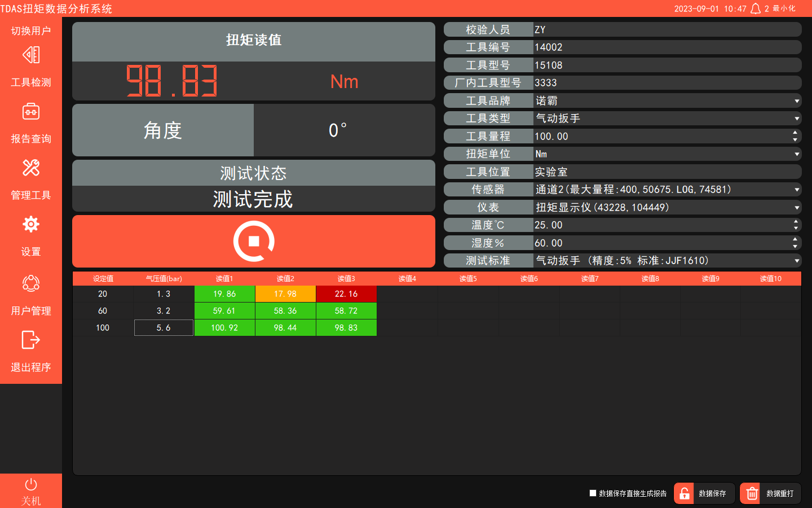
Task: Click the 关机 power icon
Action: (x=30, y=484)
